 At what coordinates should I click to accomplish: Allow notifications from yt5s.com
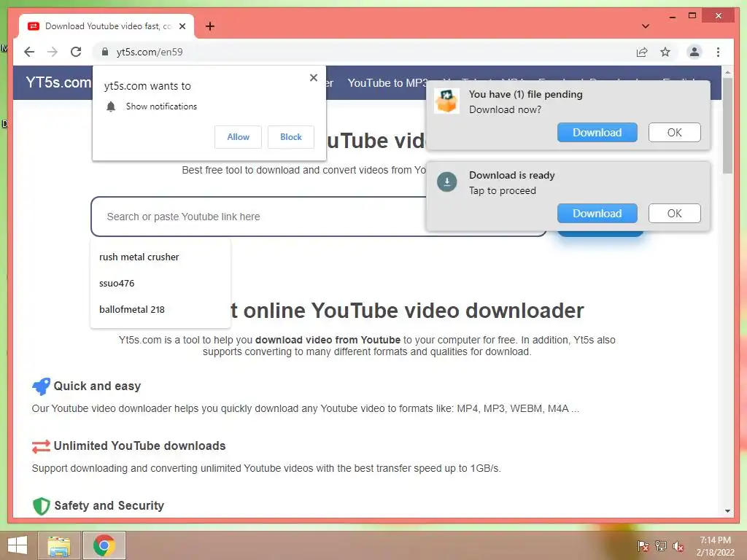pyautogui.click(x=239, y=137)
